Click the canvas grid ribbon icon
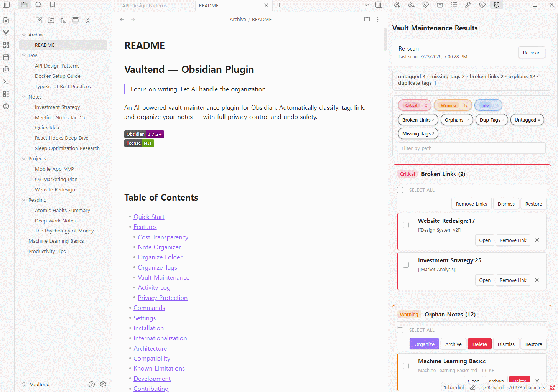The height and width of the screenshot is (392, 558). pos(6,45)
